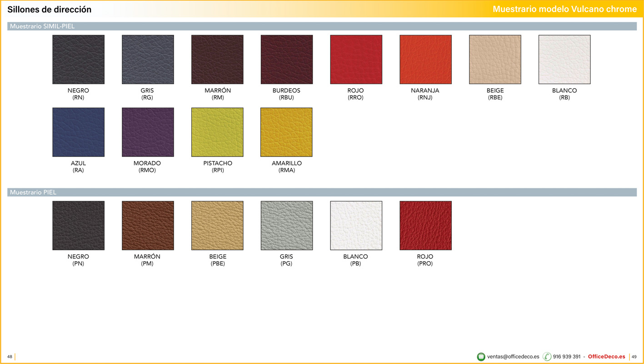Pick the AMARILLO (RMA) swatch
This screenshot has width=644, height=364.
(x=287, y=132)
